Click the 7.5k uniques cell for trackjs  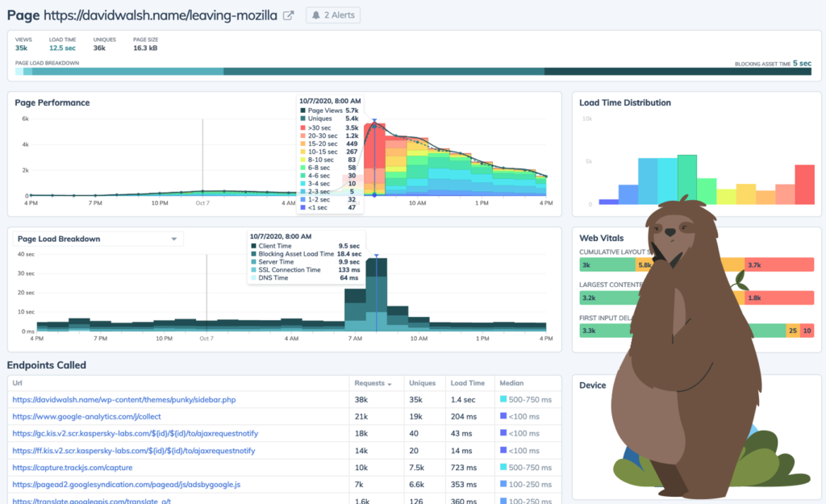pyautogui.click(x=417, y=468)
